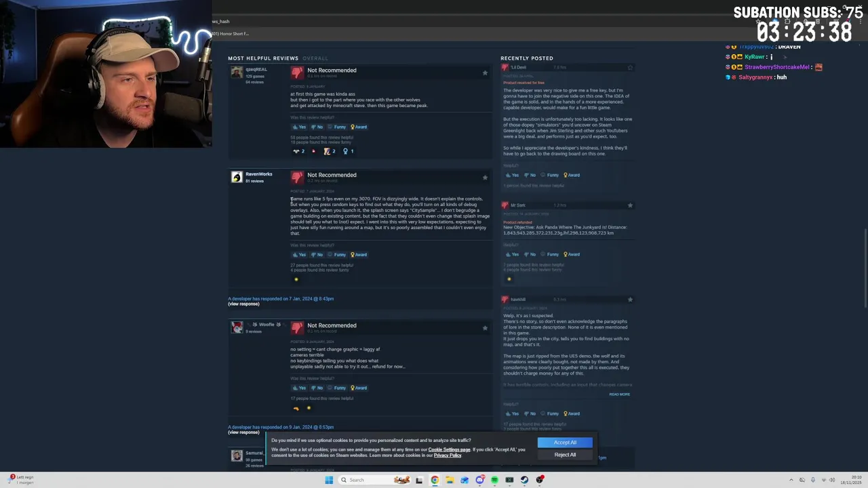This screenshot has height=488, width=868.
Task: Click the star icon on hawkhill's recent review
Action: click(630, 300)
